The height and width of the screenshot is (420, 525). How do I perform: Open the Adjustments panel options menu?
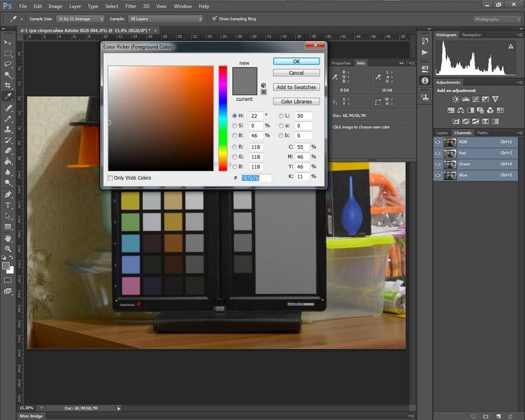[x=519, y=83]
